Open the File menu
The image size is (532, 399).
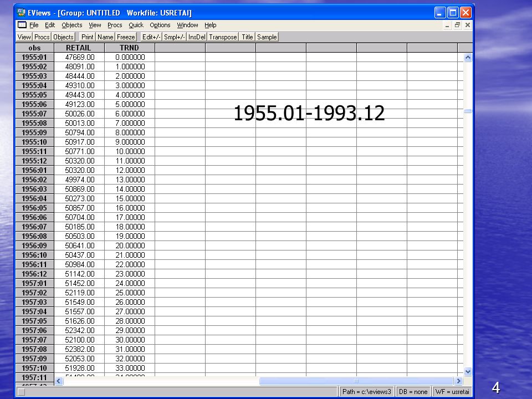34,25
